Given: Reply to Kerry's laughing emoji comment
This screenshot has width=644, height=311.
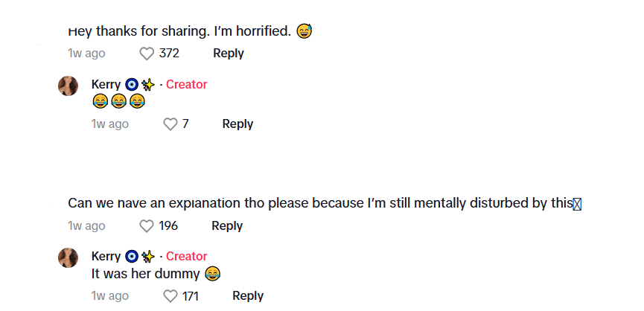Looking at the screenshot, I should click(237, 124).
